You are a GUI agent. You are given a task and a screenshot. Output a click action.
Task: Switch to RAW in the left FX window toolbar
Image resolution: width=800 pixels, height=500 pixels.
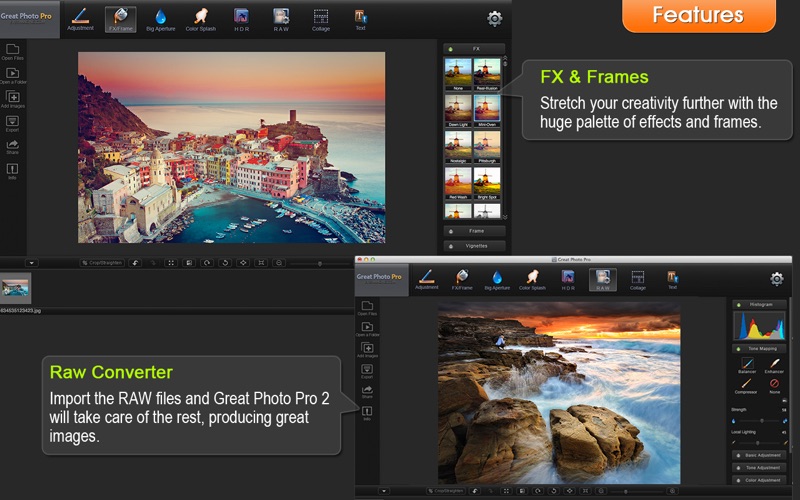(x=281, y=19)
